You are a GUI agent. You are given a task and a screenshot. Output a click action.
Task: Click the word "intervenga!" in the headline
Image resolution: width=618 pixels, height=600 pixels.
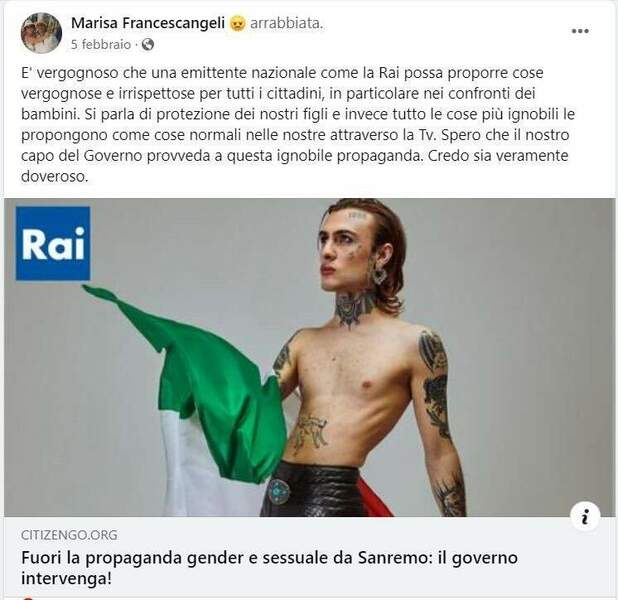click(x=66, y=579)
